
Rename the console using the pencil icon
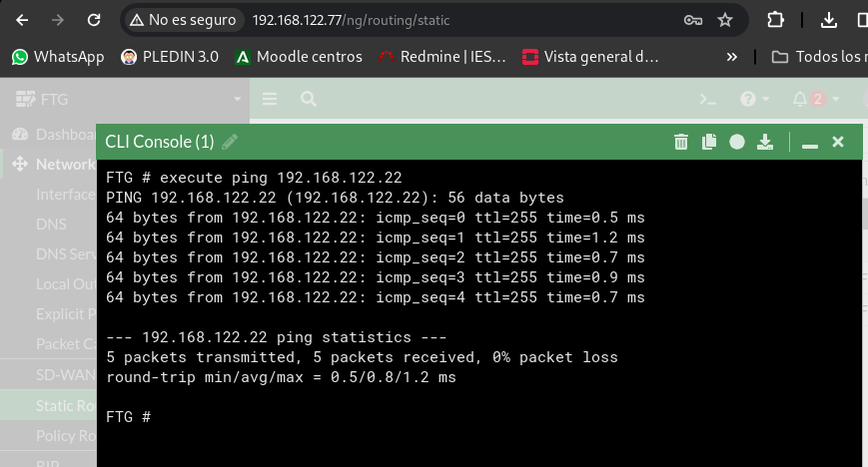point(229,143)
